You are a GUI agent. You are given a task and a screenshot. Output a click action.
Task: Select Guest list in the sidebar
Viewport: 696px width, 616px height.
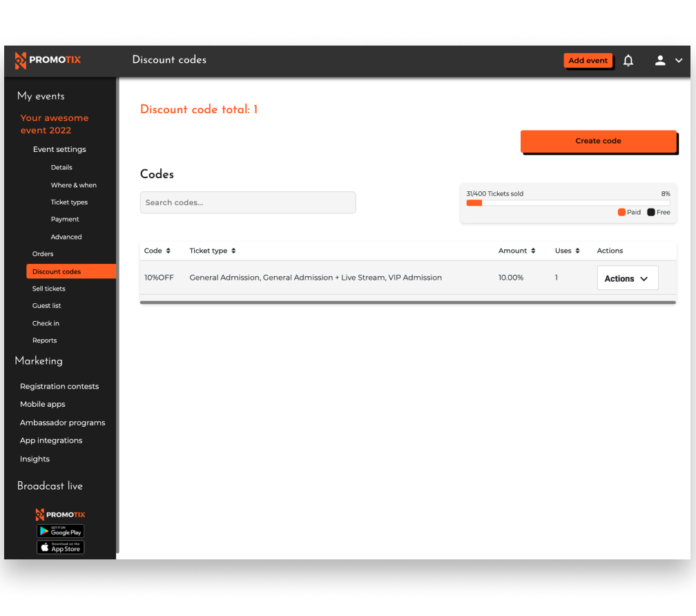46,305
